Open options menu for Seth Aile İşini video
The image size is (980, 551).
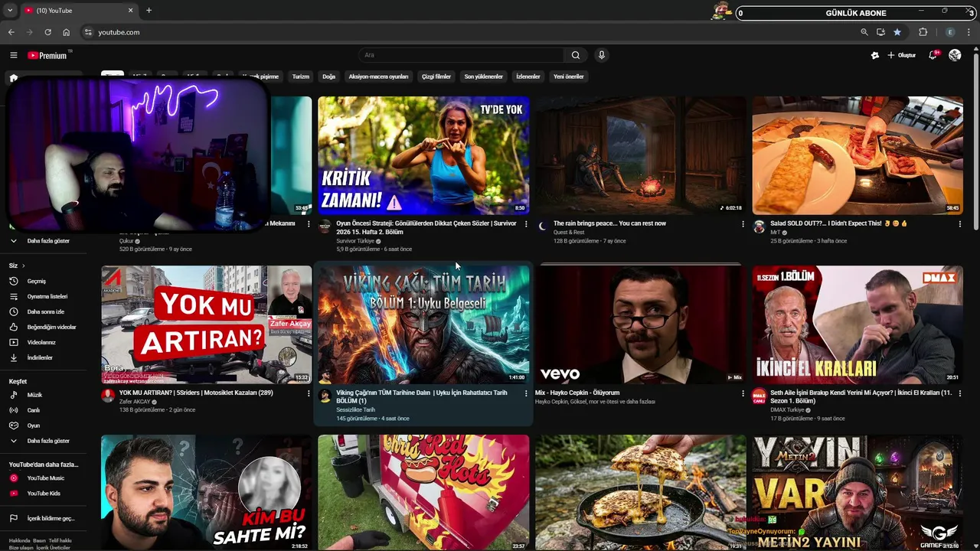pyautogui.click(x=960, y=393)
